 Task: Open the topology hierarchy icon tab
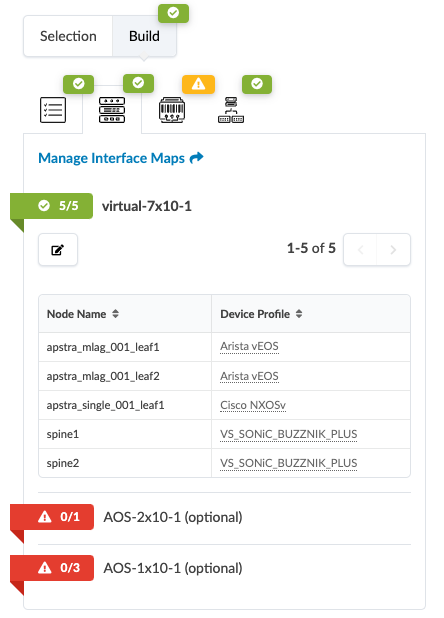coord(231,110)
